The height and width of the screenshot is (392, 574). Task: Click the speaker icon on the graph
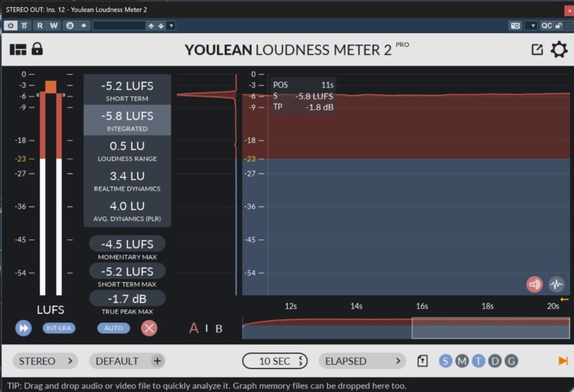(x=534, y=284)
